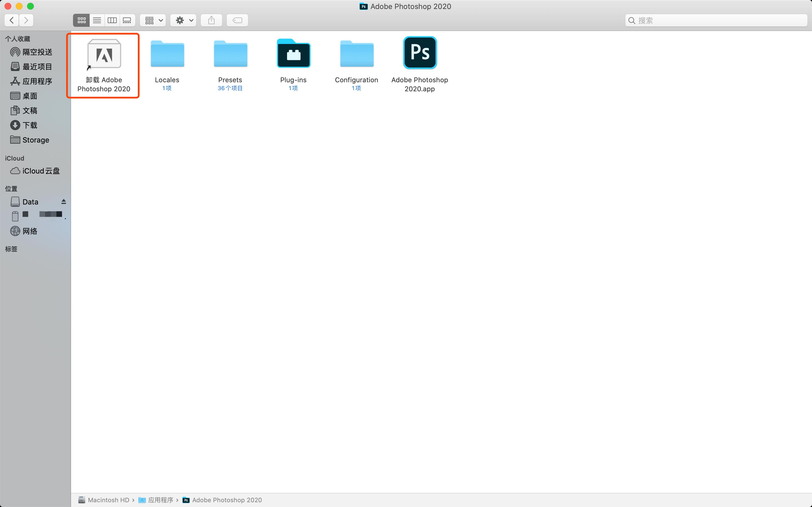Viewport: 812px width, 507px height.
Task: Click the Edit Tags toolbar button
Action: pos(237,21)
